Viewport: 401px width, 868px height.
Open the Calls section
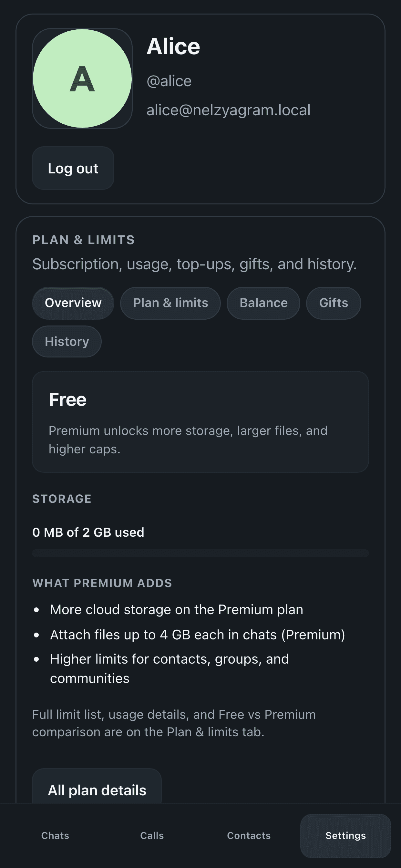coord(152,836)
